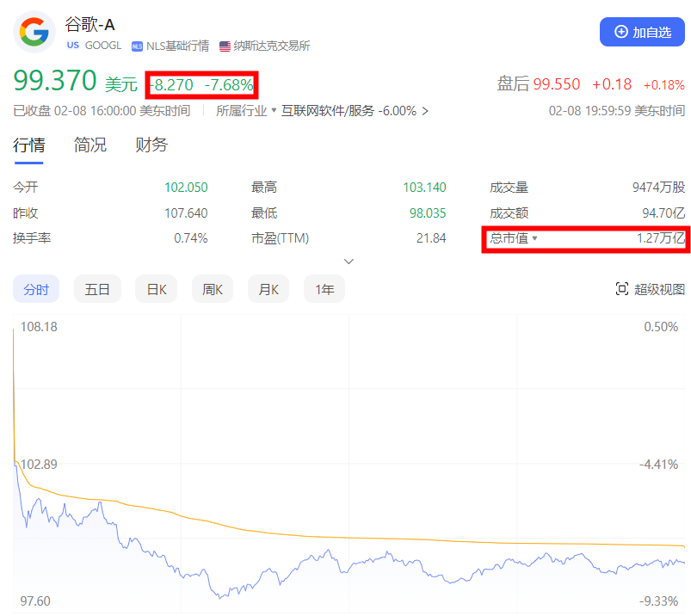The height and width of the screenshot is (616, 691).
Task: Click the 102.89 chart axis label
Action: (39, 464)
